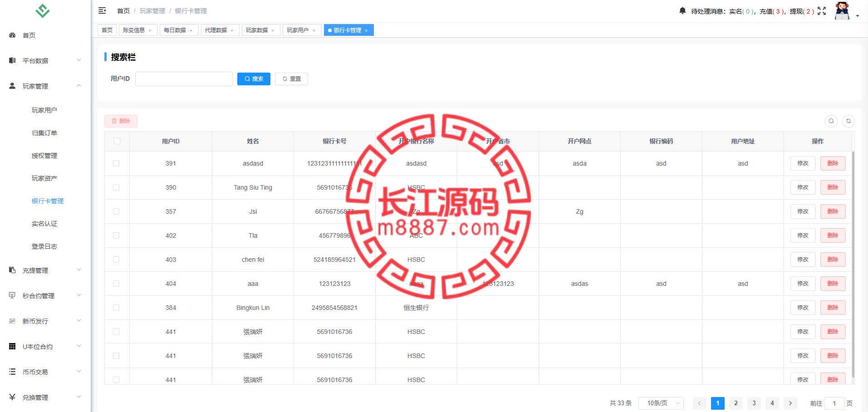Expand the 秒合约管理 menu
Image resolution: width=868 pixels, height=412 pixels.
pyautogui.click(x=79, y=295)
